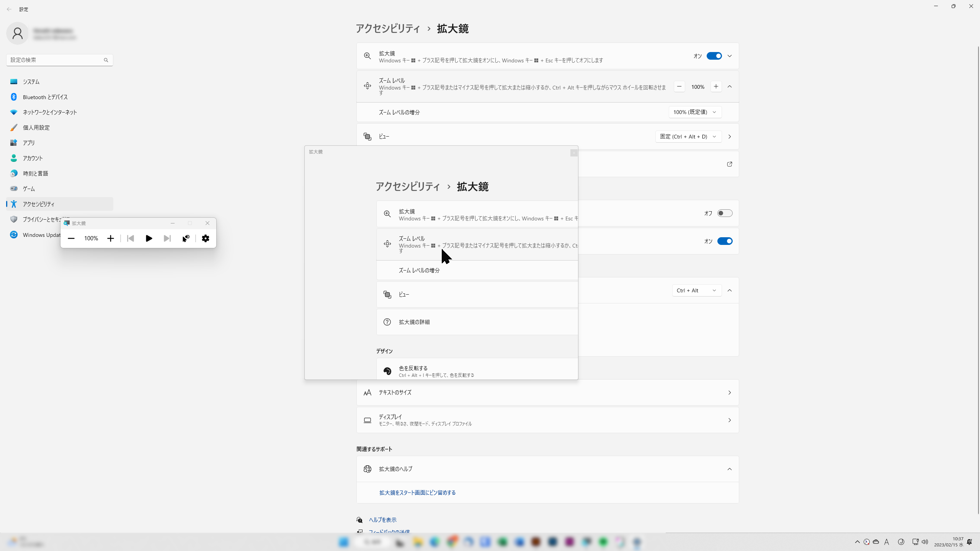980x551 pixels.
Task: Enable the toggle switch labeled オフ
Action: click(724, 213)
